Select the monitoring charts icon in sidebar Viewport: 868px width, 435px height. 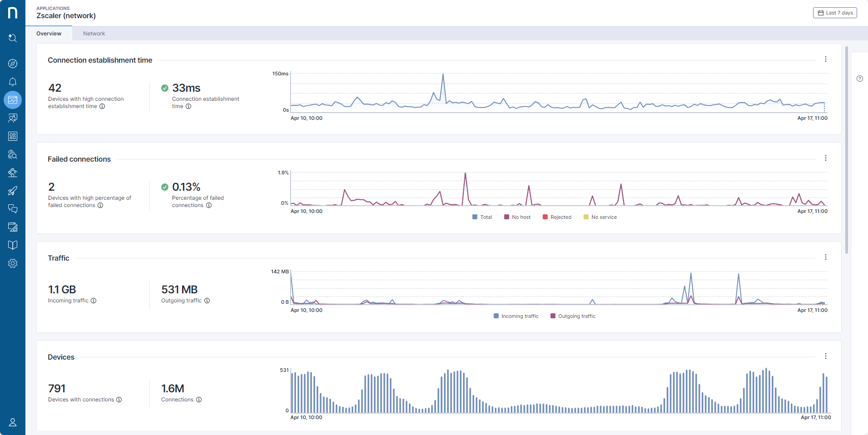pos(13,100)
